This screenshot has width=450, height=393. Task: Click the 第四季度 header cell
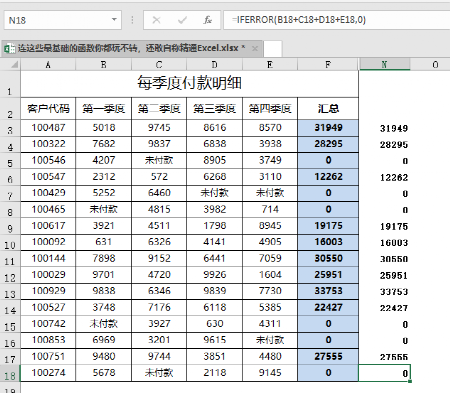(270, 109)
